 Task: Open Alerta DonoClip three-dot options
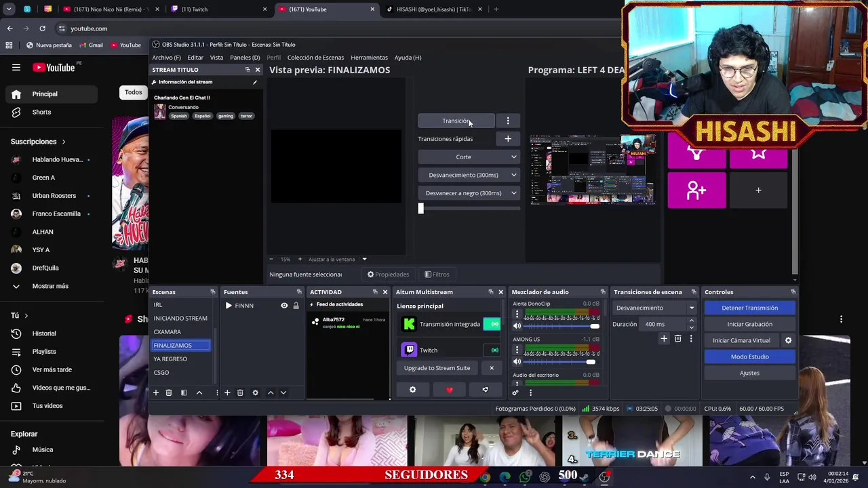pos(517,314)
